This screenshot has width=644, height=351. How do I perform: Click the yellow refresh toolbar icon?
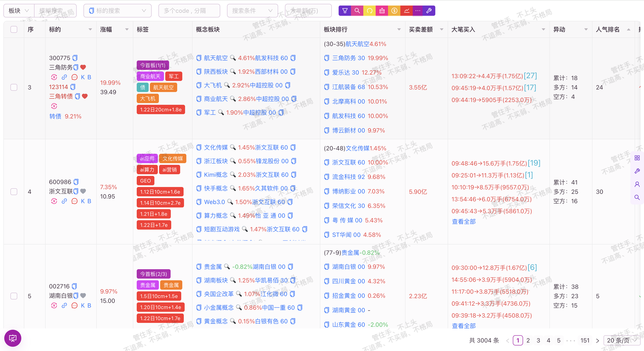pos(369,11)
